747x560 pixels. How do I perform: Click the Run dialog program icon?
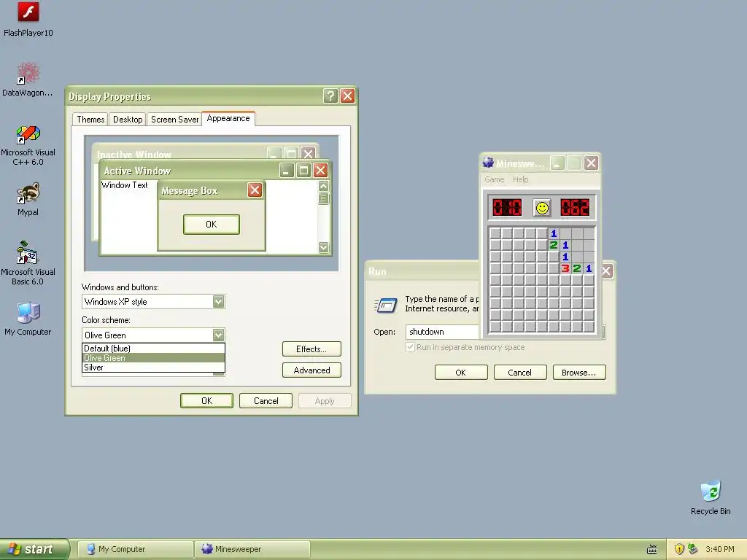[x=385, y=305]
